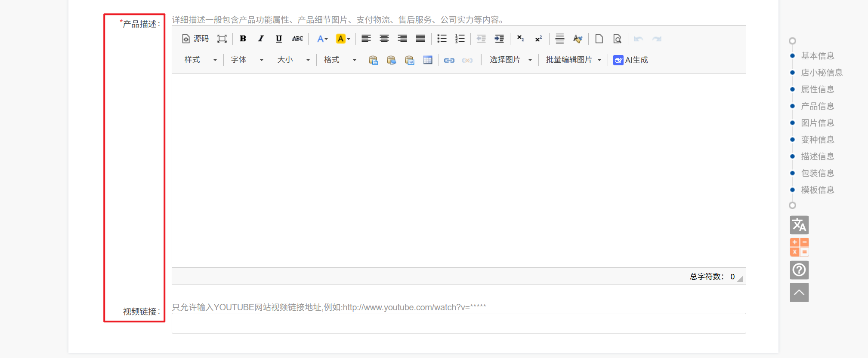Open the 选择图片 dropdown
This screenshot has height=358, width=868.
pyautogui.click(x=510, y=60)
